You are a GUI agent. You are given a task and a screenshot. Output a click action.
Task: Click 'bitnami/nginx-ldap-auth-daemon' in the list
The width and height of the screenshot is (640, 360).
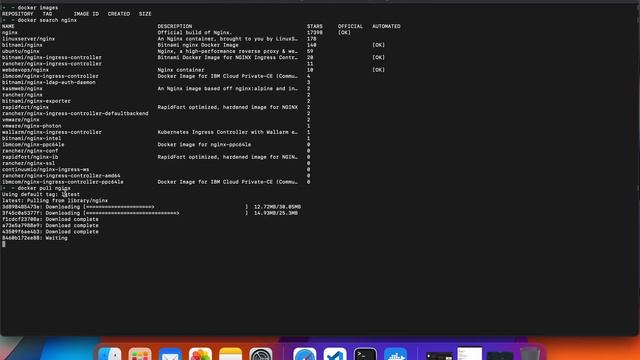click(x=49, y=82)
